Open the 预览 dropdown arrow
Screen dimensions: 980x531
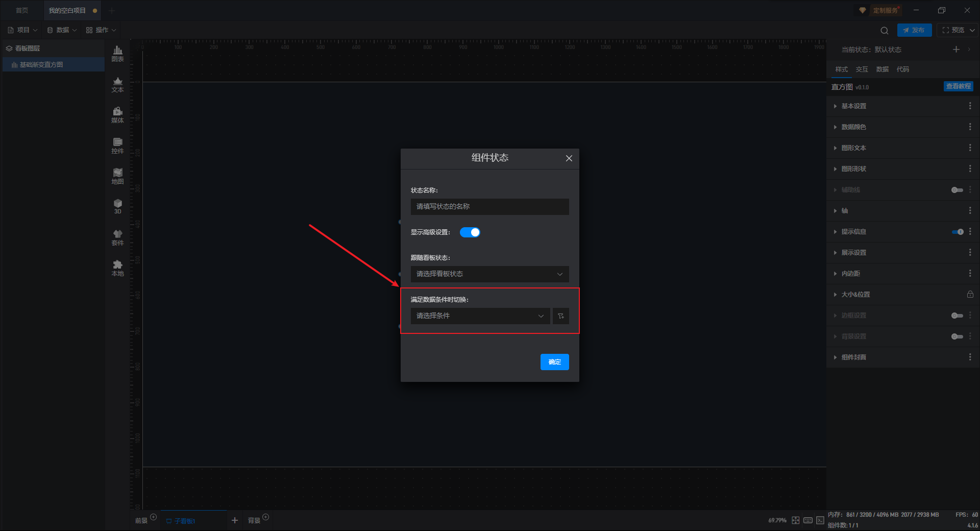972,30
